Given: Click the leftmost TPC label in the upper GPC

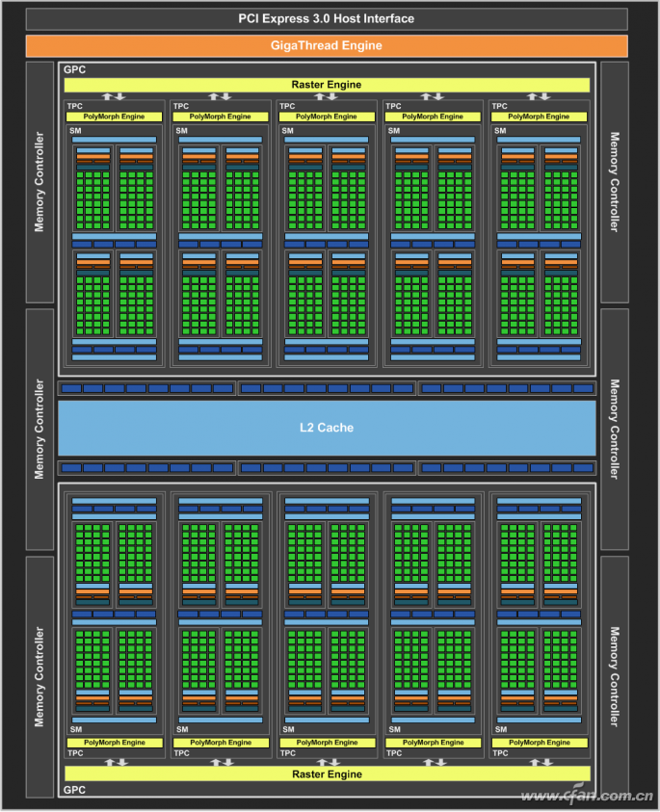Looking at the screenshot, I should (74, 106).
